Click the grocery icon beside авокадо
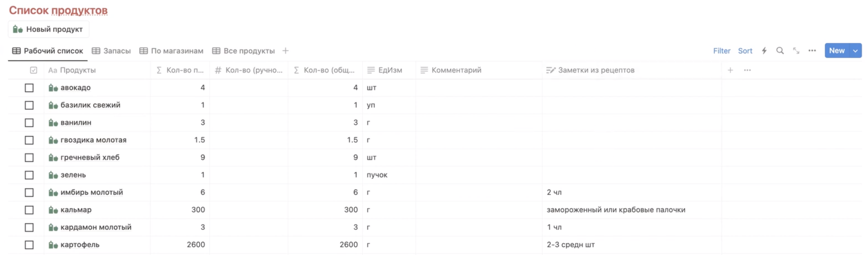868x255 pixels. tap(53, 88)
